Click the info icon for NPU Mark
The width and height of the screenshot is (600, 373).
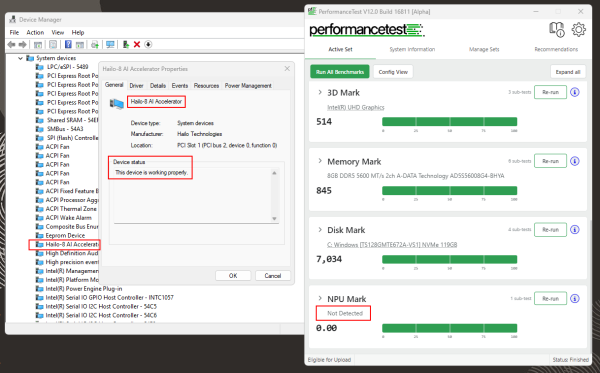575,298
